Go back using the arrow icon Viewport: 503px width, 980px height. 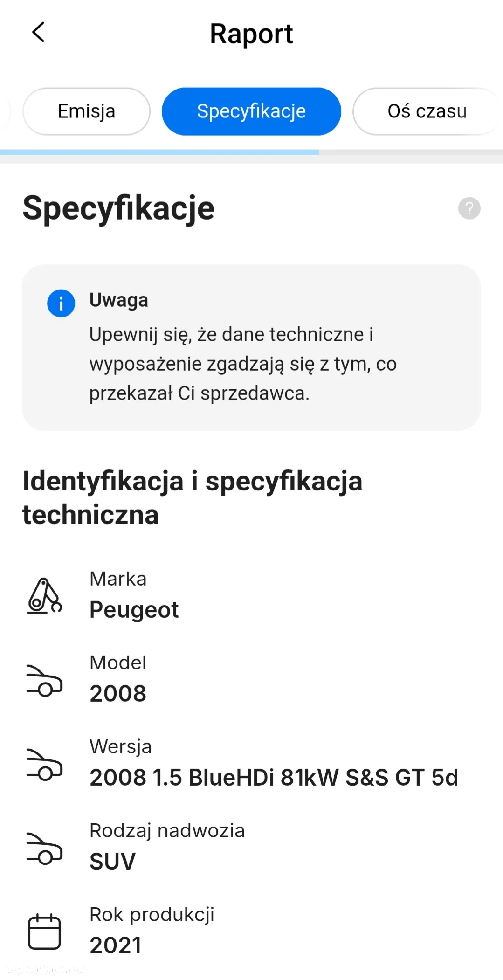[x=38, y=33]
